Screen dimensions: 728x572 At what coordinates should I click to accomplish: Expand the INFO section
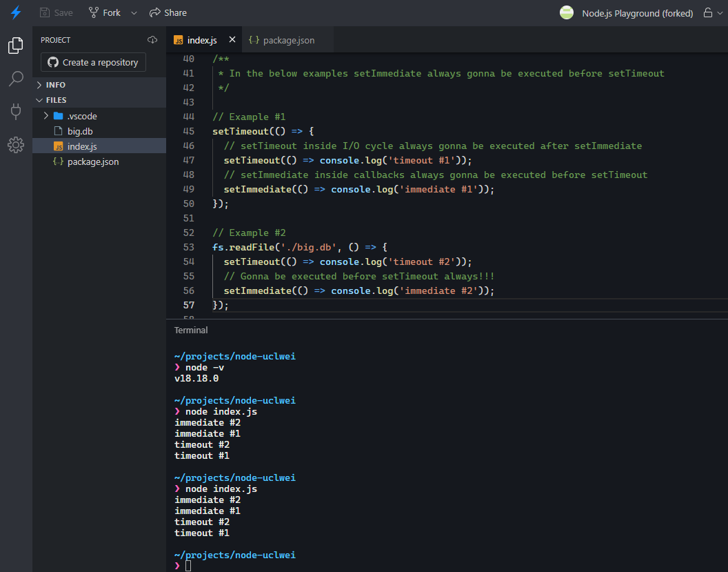[99, 85]
